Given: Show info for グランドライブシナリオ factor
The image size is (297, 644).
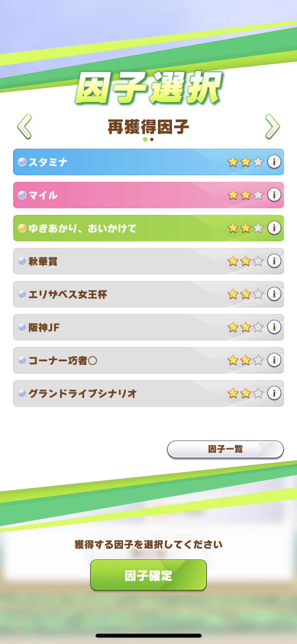Looking at the screenshot, I should tap(274, 393).
